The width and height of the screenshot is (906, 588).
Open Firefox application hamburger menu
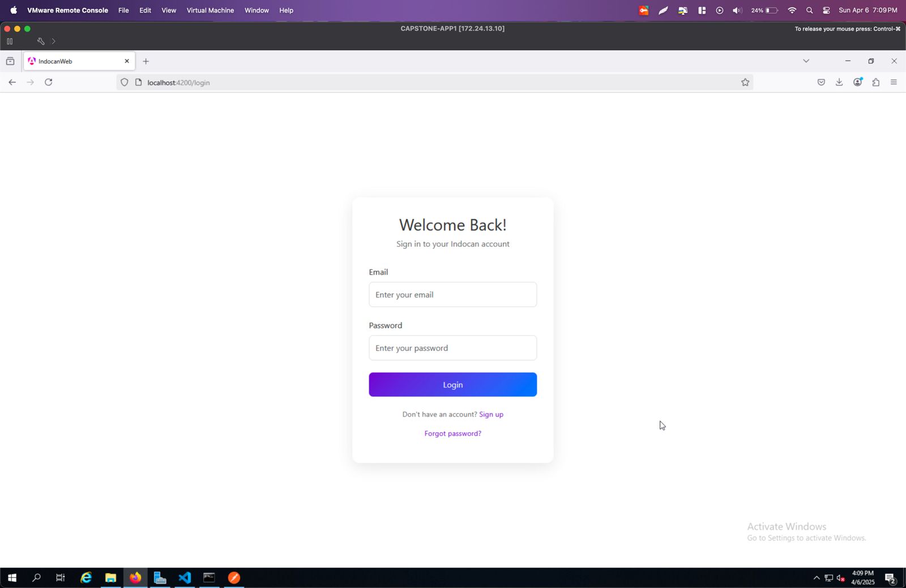pos(894,83)
